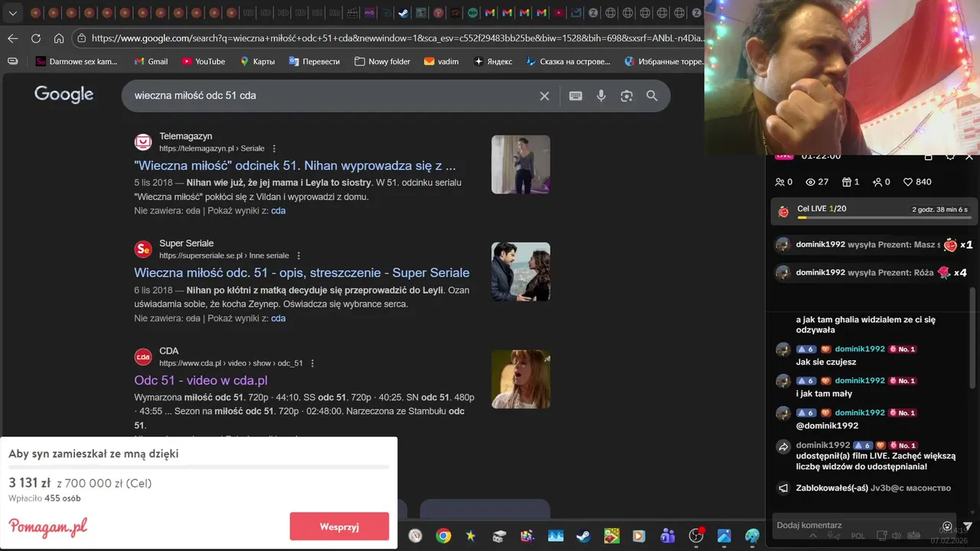Viewport: 980px width, 551px height.
Task: Reload the Google search page
Action: [x=36, y=38]
